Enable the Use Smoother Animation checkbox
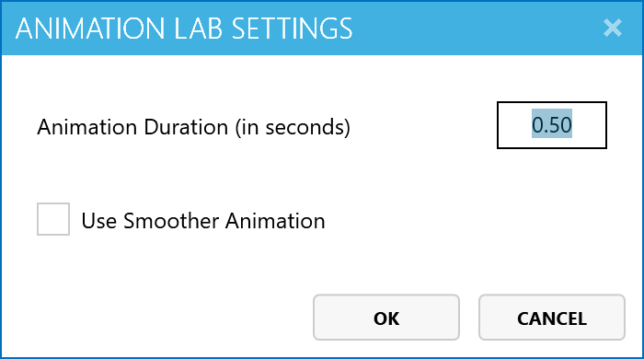 tap(53, 219)
